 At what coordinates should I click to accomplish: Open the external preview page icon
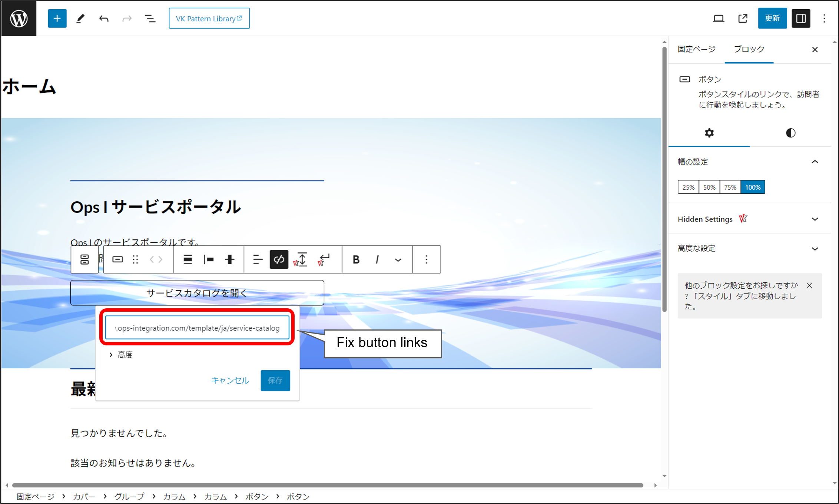pyautogui.click(x=743, y=19)
